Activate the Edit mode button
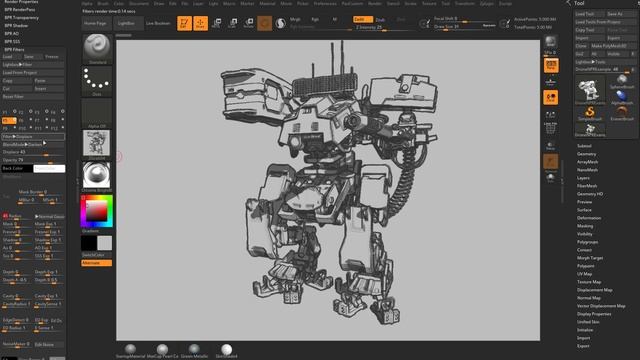 (184, 23)
